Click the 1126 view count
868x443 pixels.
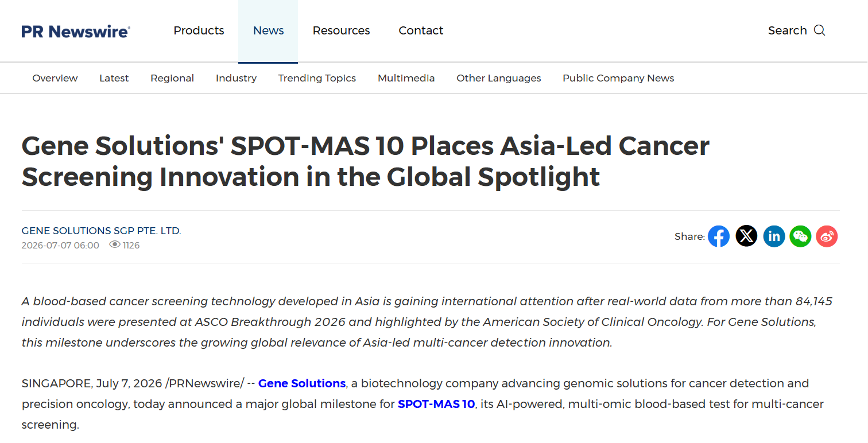131,245
